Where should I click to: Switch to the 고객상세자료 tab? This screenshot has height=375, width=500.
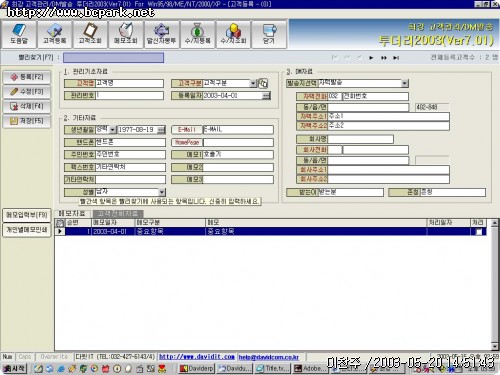pyautogui.click(x=118, y=213)
